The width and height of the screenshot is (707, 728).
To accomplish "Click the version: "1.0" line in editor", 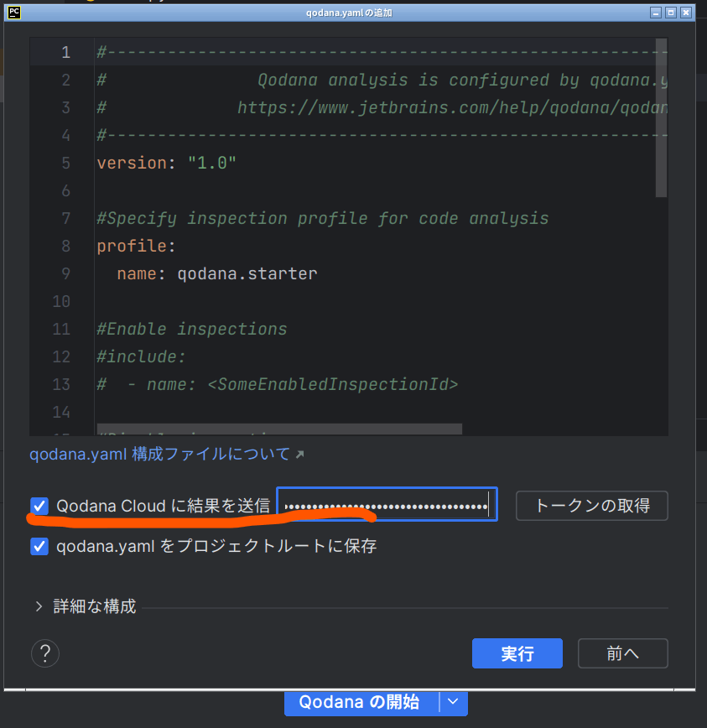I will (x=167, y=163).
